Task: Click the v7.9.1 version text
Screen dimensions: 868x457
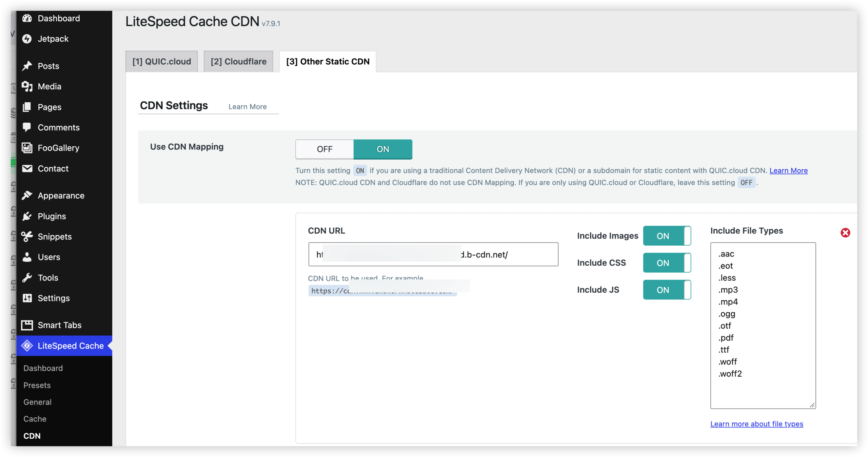Action: click(x=271, y=24)
